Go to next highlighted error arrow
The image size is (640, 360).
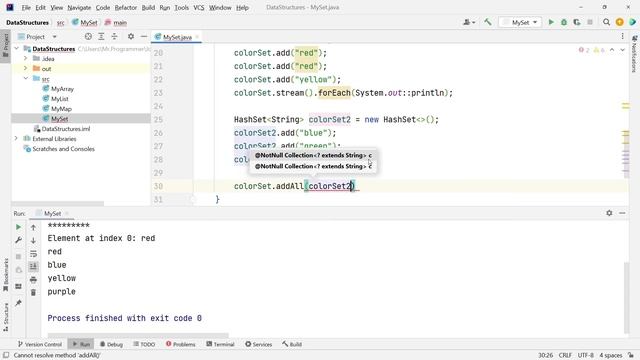[622, 50]
